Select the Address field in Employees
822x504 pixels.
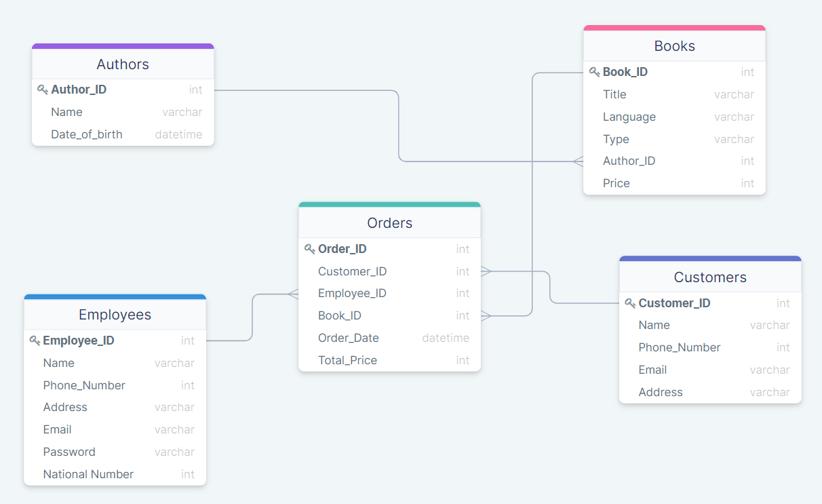click(115, 407)
